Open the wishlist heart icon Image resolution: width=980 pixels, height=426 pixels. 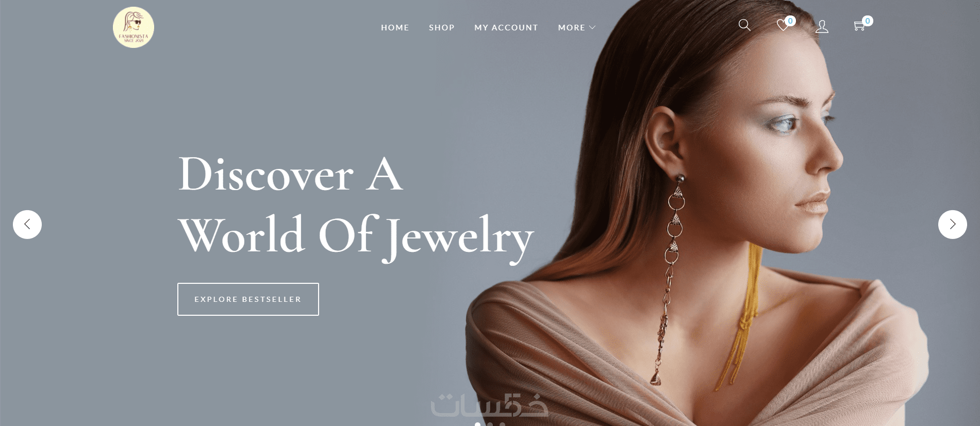[x=783, y=25]
